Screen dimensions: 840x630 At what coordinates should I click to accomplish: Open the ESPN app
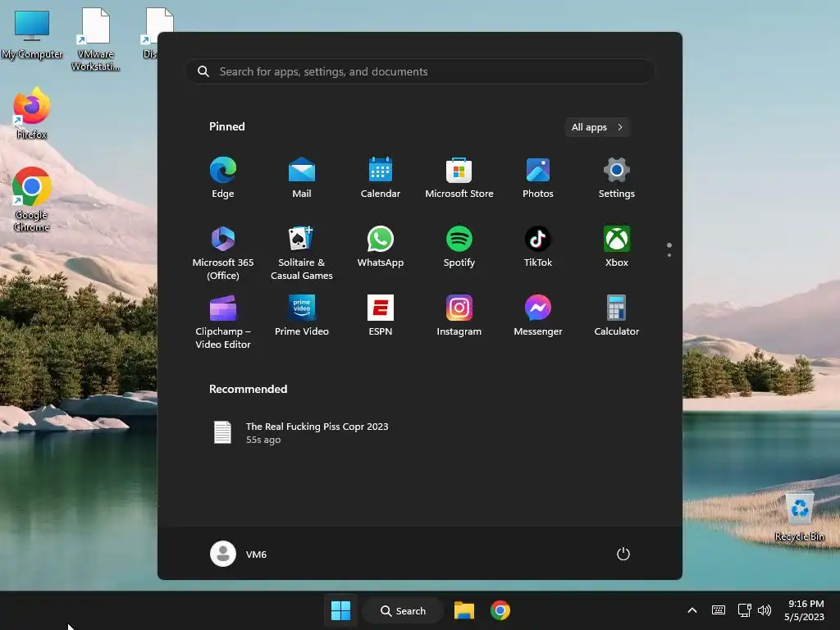pyautogui.click(x=381, y=316)
